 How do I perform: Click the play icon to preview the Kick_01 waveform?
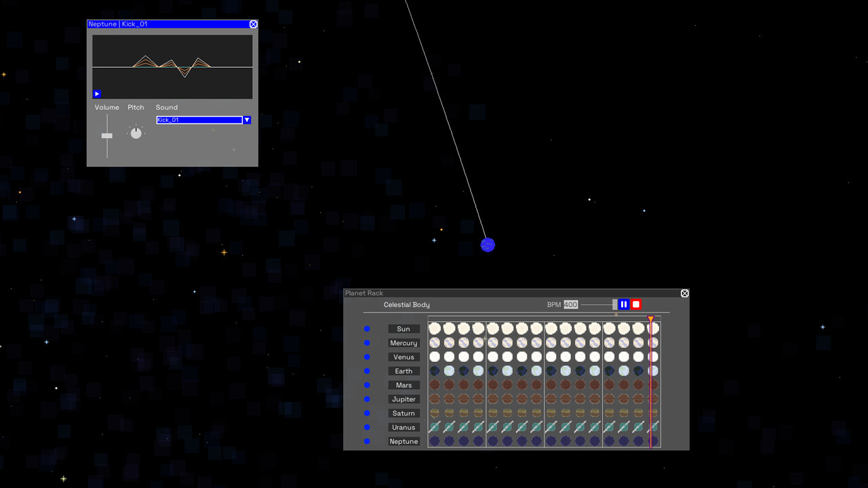pos(96,94)
